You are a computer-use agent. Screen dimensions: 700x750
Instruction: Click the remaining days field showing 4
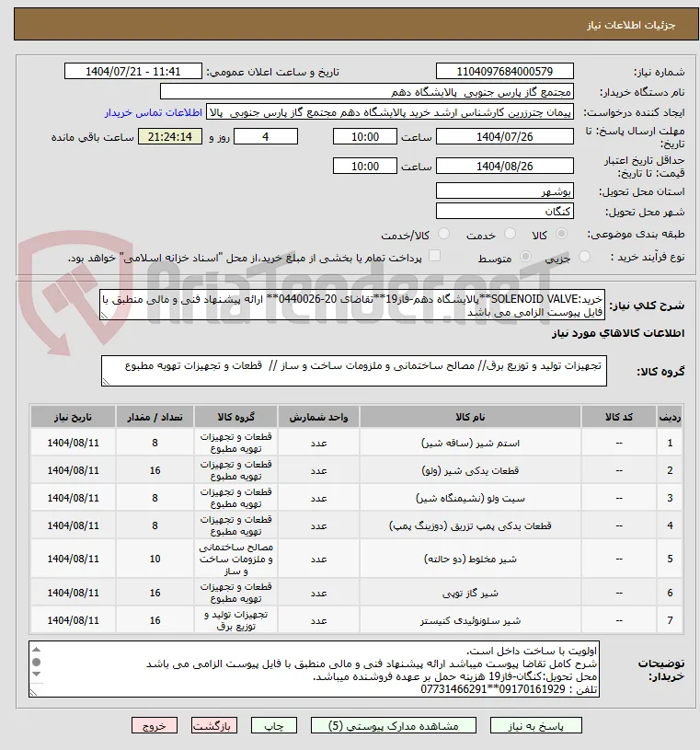pos(265,137)
